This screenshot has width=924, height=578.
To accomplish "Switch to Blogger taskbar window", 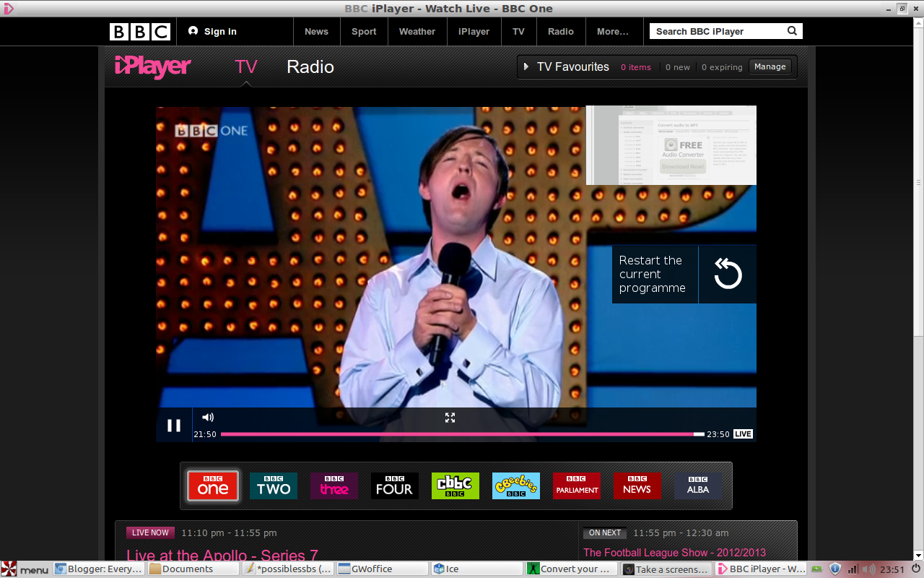I will [99, 569].
